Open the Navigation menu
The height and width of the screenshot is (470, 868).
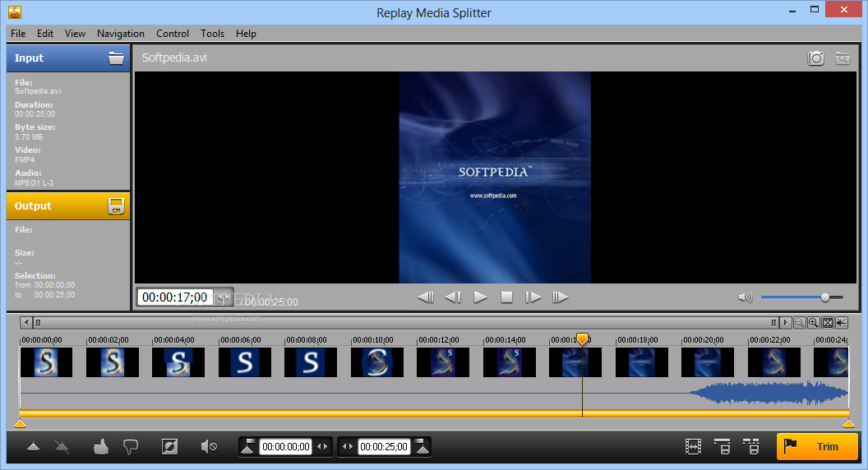[x=121, y=33]
